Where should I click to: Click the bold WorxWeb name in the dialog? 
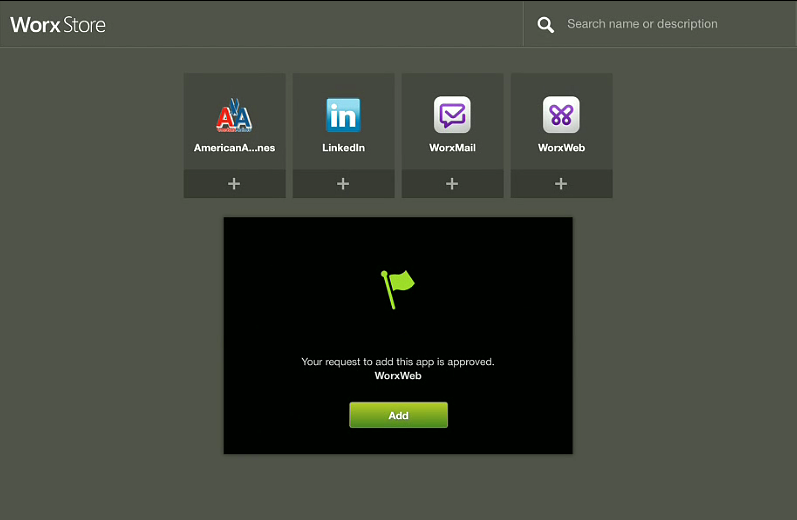pos(398,376)
